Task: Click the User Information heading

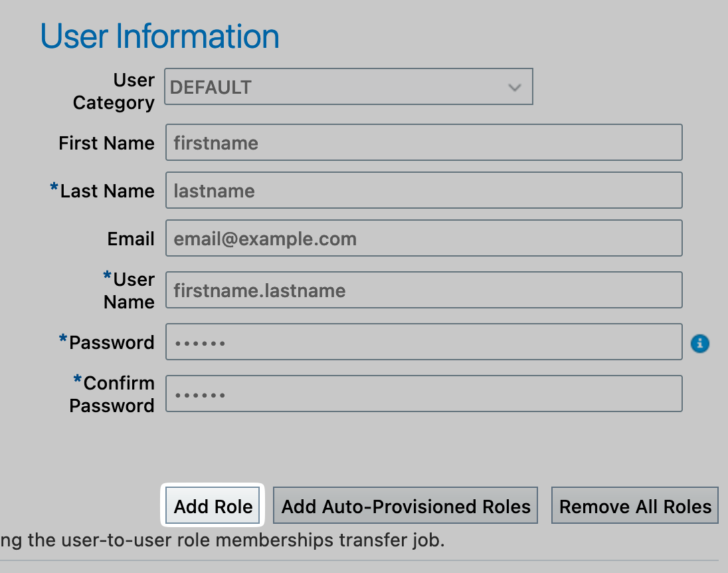Action: click(160, 36)
